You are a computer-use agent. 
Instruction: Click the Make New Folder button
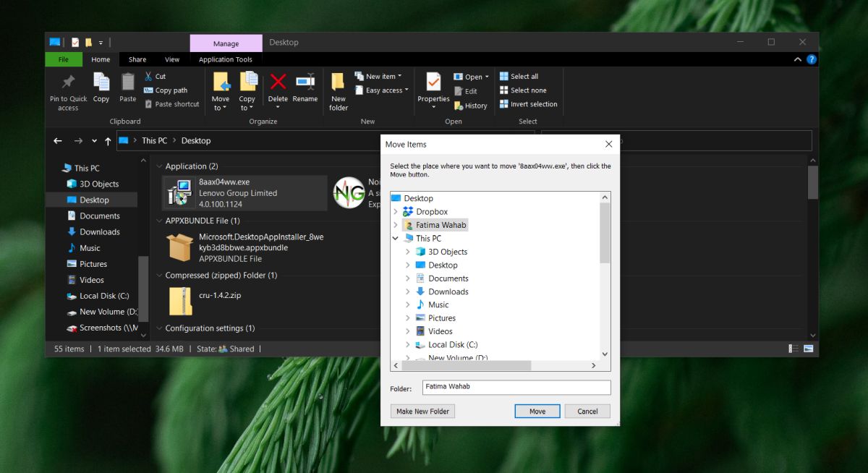(422, 411)
